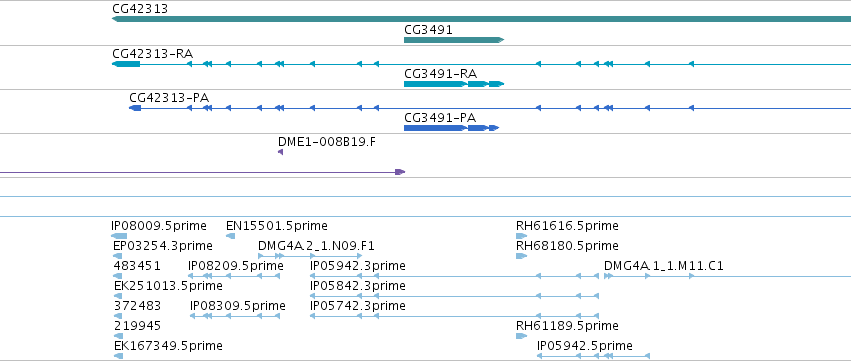Select the DME1-008B19.F small arrow feature
Image resolution: width=851 pixels, height=361 pixels.
pyautogui.click(x=281, y=152)
